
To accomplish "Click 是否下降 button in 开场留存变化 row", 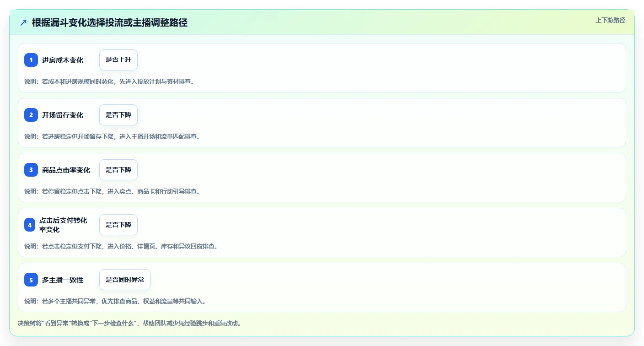I will coord(118,115).
